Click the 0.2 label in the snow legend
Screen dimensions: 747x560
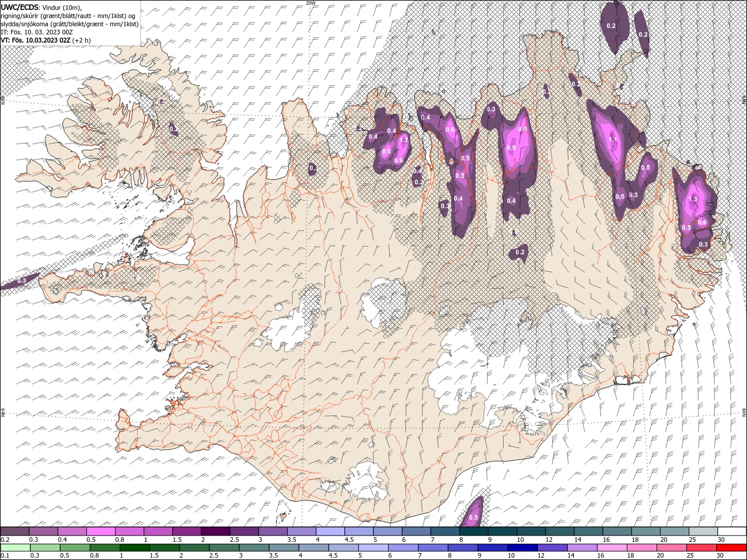point(5,540)
